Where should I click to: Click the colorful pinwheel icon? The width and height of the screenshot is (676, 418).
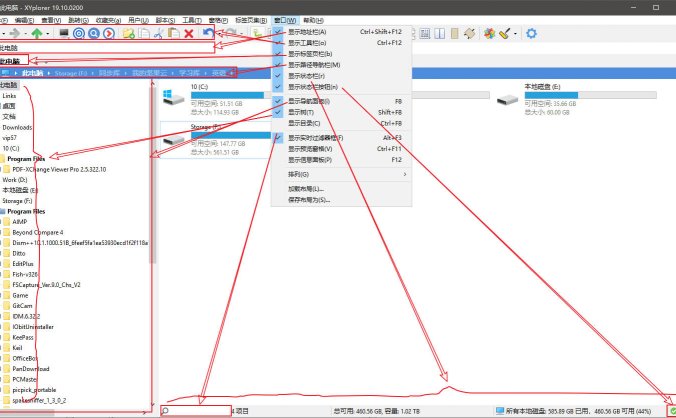tap(489, 33)
